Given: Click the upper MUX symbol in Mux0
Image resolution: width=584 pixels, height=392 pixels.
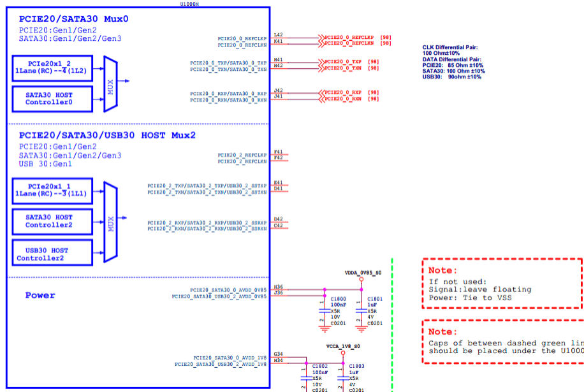Looking at the screenshot, I should [x=111, y=82].
